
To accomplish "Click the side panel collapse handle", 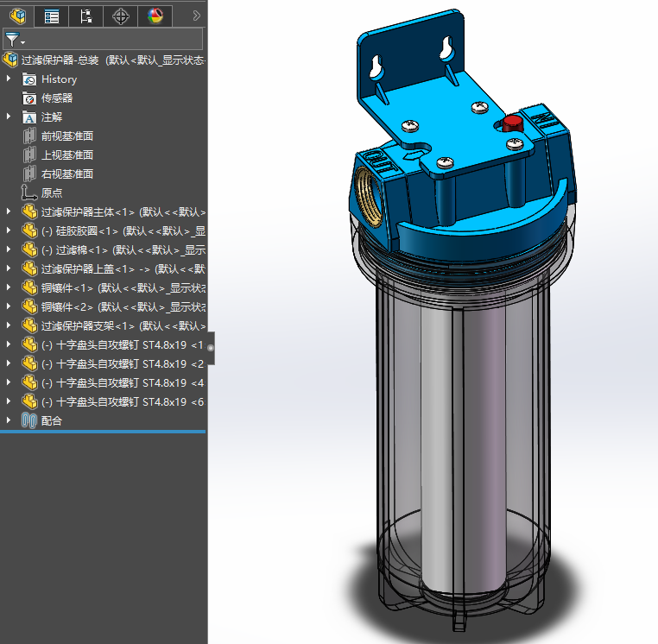I will pos(211,348).
